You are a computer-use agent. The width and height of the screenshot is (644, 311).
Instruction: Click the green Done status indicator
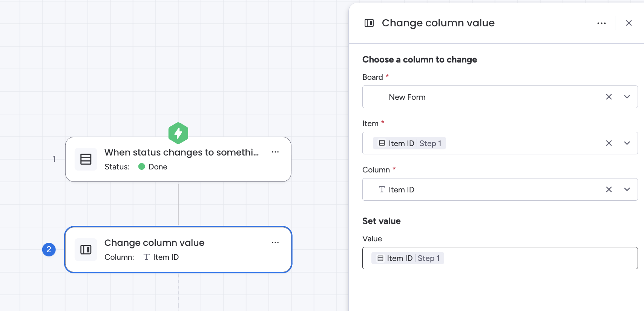tap(142, 167)
